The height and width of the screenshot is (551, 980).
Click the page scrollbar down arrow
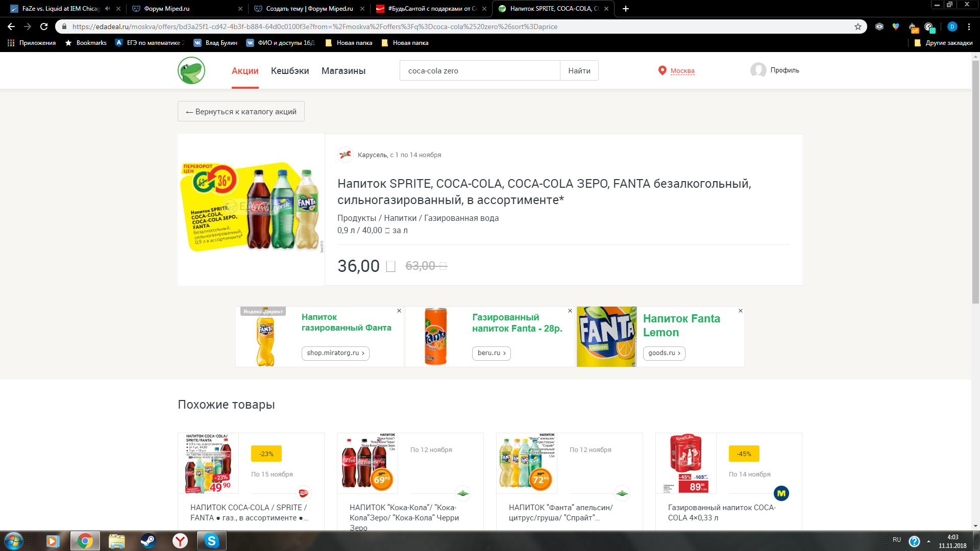coord(975,526)
